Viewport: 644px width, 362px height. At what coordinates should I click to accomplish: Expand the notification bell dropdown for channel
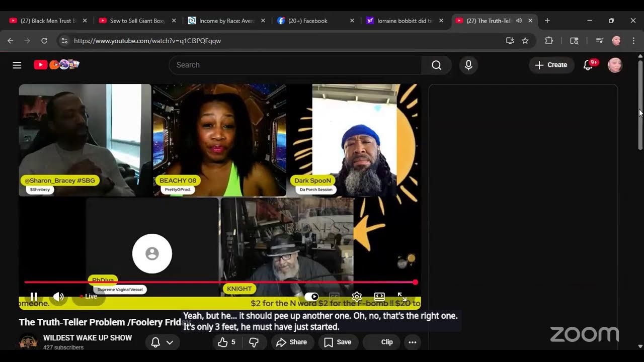pos(170,342)
